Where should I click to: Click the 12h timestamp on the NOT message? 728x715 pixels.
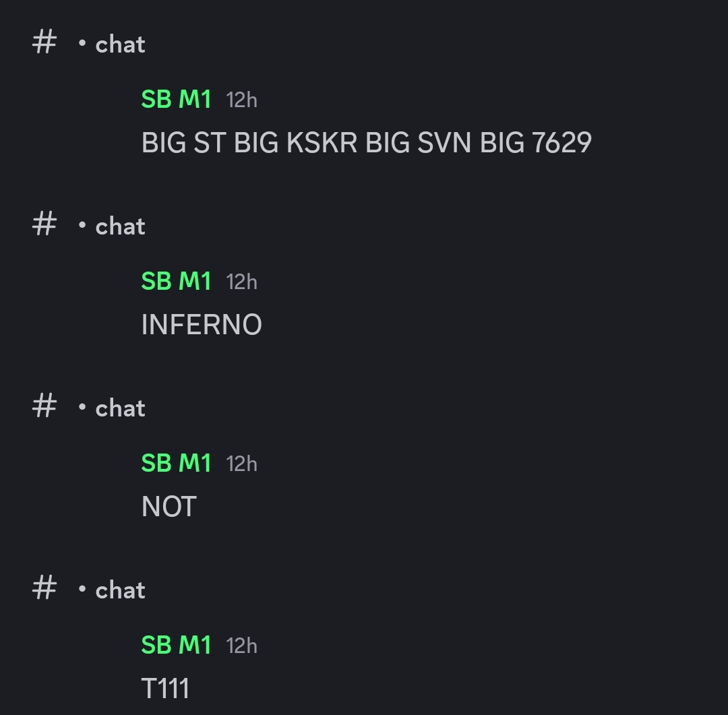(x=241, y=464)
